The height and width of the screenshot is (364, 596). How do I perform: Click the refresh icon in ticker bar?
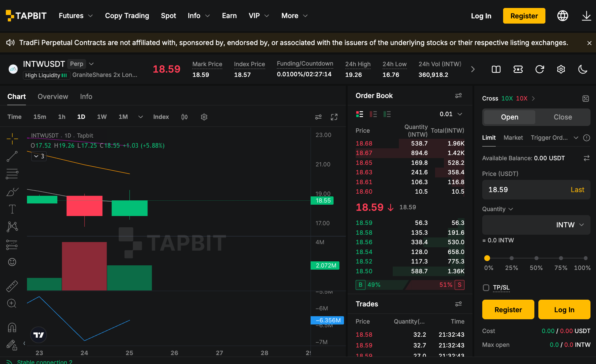click(x=540, y=69)
